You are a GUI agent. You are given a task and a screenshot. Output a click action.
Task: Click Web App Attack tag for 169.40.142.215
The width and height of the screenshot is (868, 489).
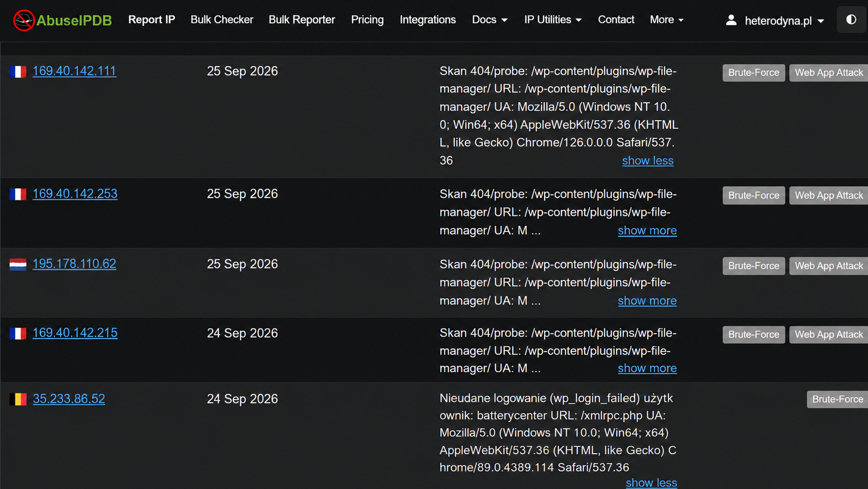click(828, 335)
